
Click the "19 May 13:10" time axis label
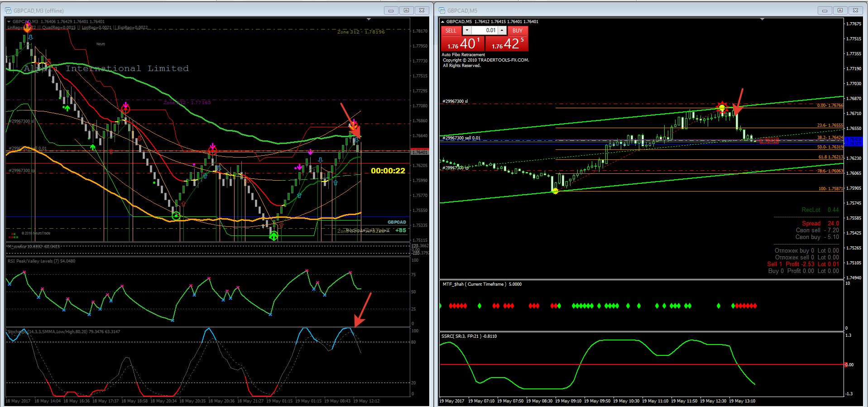click(x=742, y=401)
